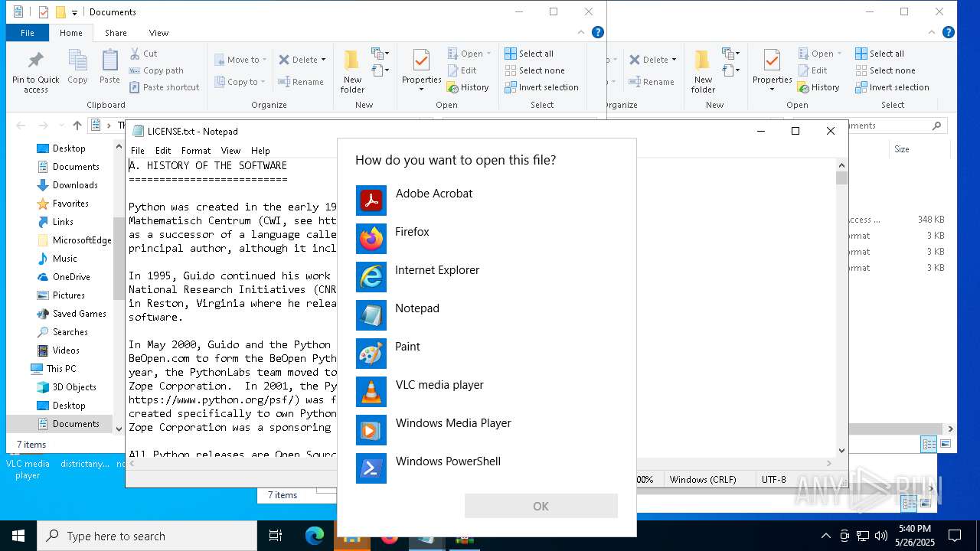Choose Adobe Acrobat to open the file
This screenshot has width=980, height=551.
pos(487,201)
